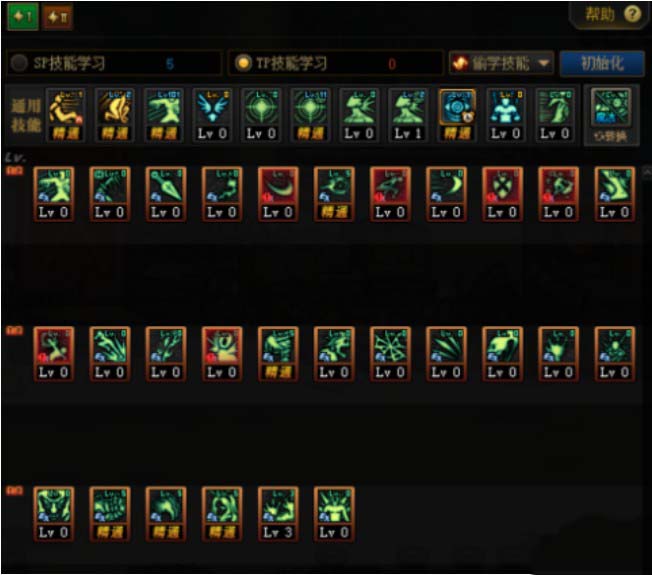The height and width of the screenshot is (575, 652).
Task: Click the 初始化 reset button
Action: (602, 64)
